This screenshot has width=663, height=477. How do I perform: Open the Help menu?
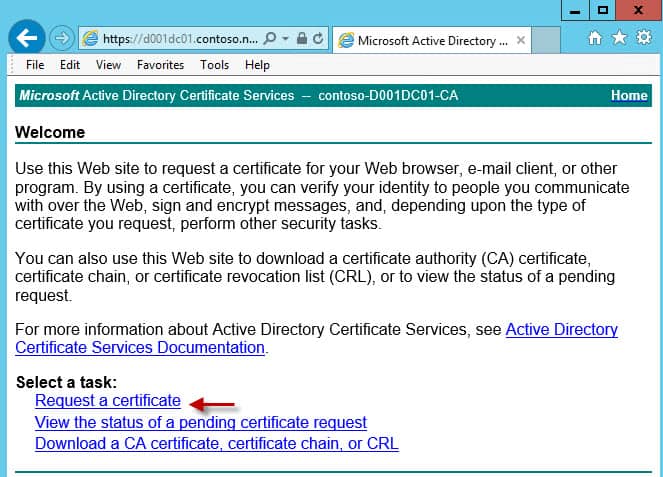tap(257, 65)
